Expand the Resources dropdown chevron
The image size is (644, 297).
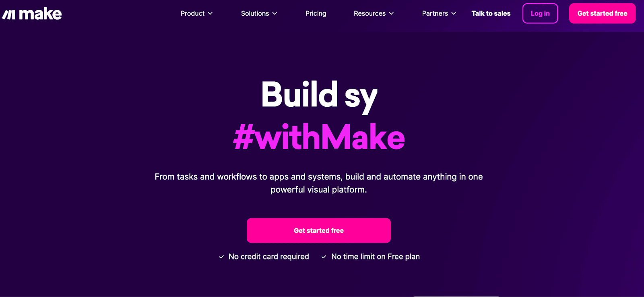[391, 13]
